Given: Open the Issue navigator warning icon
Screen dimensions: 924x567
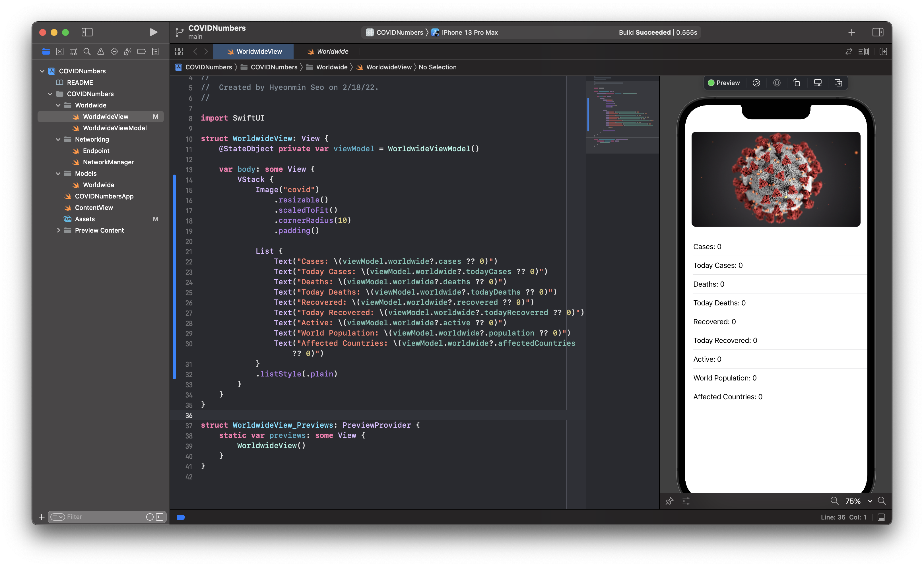Looking at the screenshot, I should 100,51.
